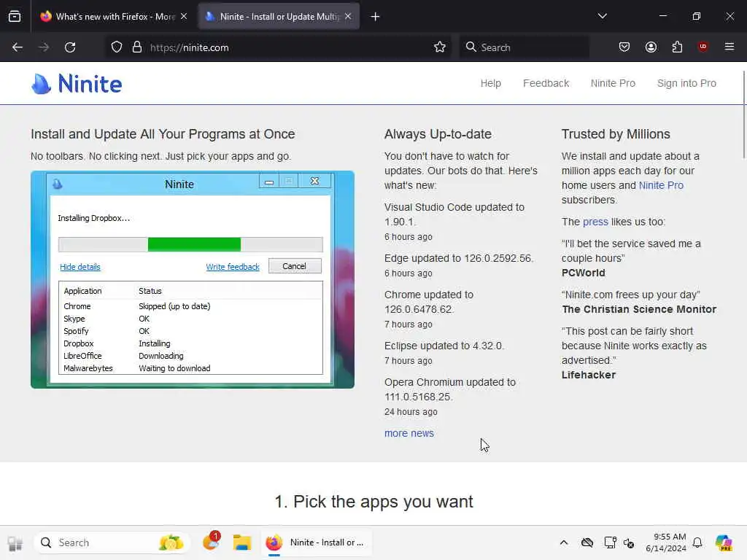Click the Windows taskbar Search box

112,542
